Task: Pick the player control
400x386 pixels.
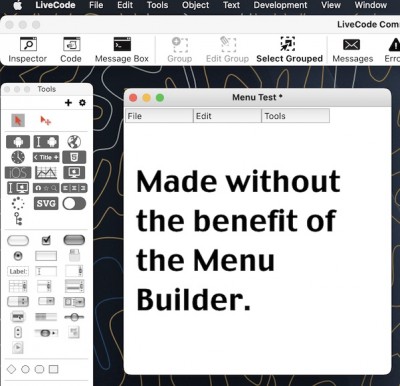Action: 18,348
